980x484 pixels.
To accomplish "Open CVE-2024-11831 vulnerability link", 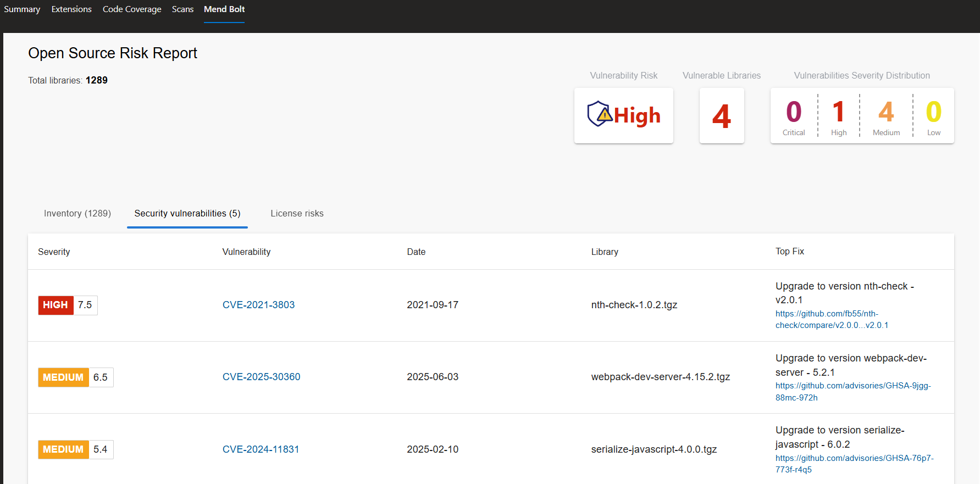I will (x=261, y=449).
